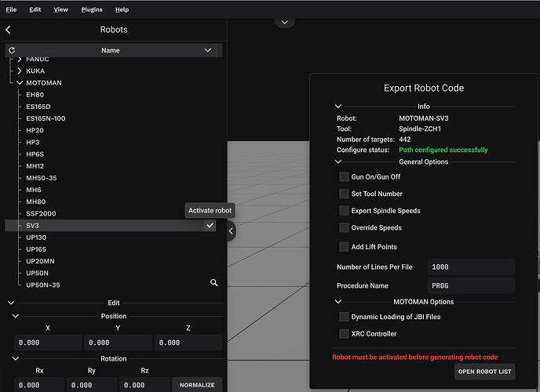Screen dimensions: 540x392
Task: Select the SSF2000 robot
Action: (x=41, y=213)
